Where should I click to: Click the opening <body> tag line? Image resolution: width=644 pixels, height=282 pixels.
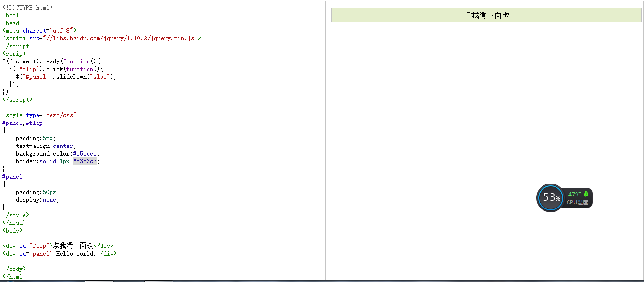[13, 231]
